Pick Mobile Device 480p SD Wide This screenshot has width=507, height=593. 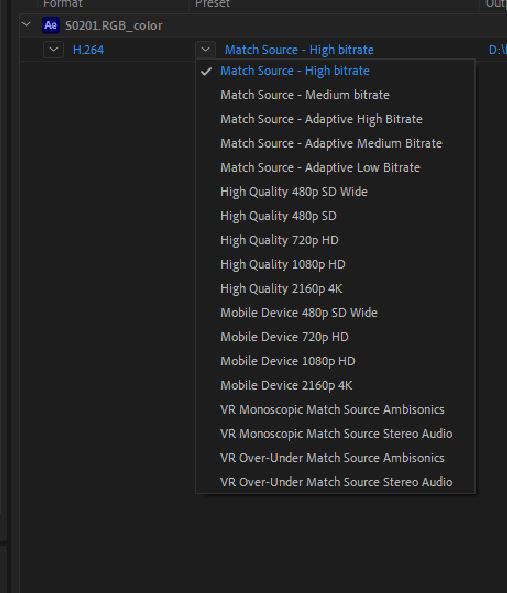pos(335,313)
